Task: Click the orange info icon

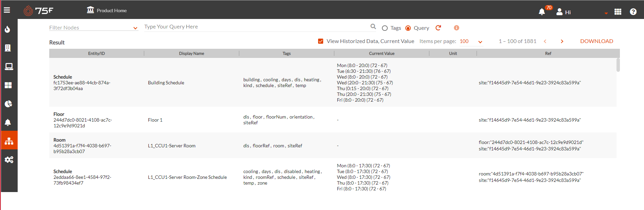Action: (x=456, y=28)
